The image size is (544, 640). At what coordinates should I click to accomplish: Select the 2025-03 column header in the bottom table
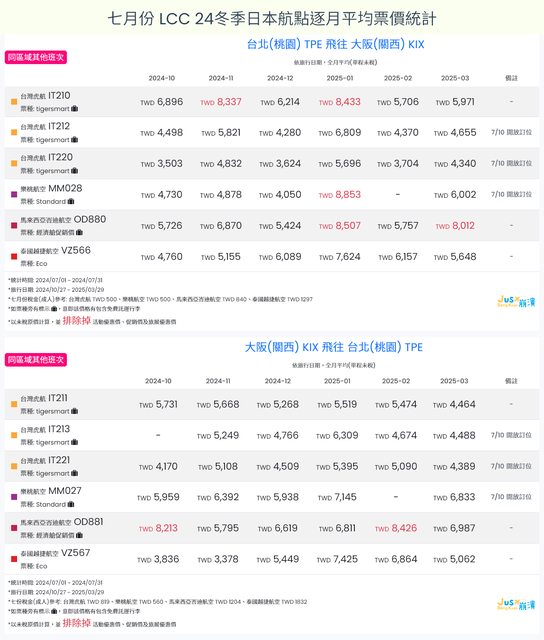click(454, 381)
